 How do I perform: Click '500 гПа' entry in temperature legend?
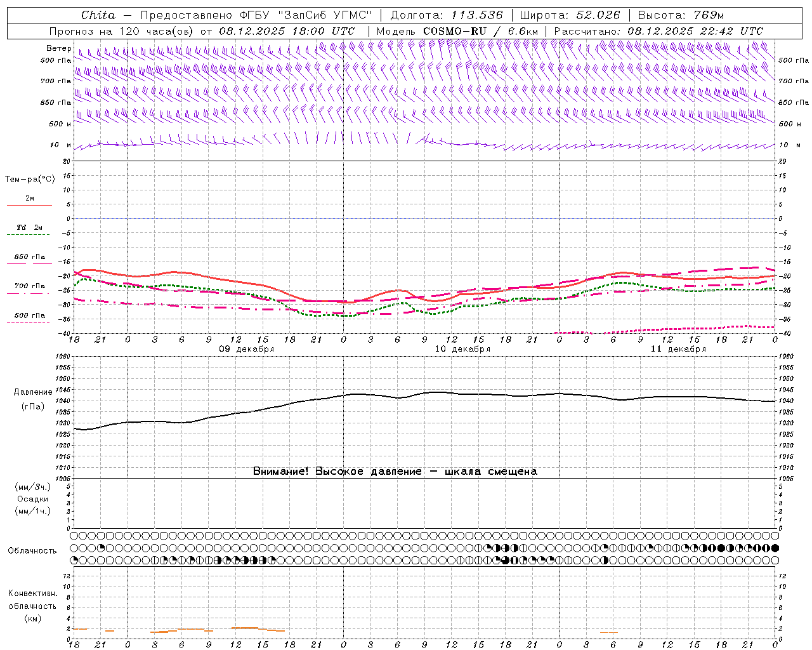tap(30, 315)
